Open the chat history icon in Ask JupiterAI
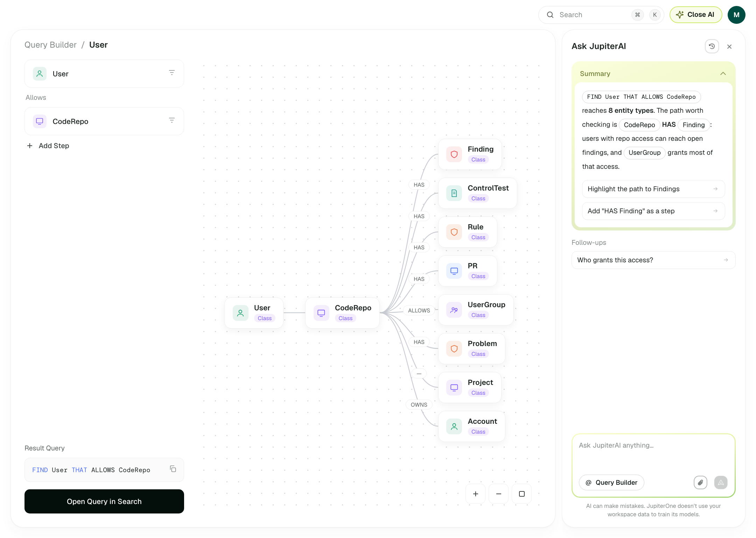Viewport: 756px width, 538px height. click(x=712, y=46)
